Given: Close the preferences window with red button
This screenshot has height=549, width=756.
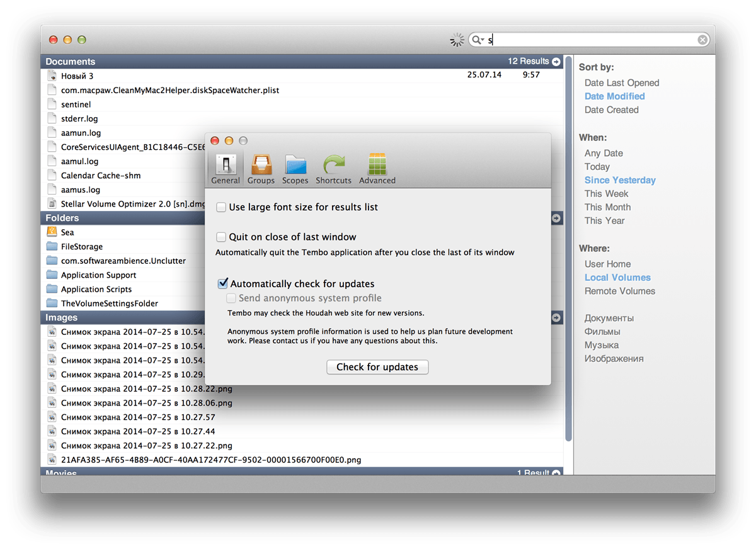Looking at the screenshot, I should coord(215,141).
